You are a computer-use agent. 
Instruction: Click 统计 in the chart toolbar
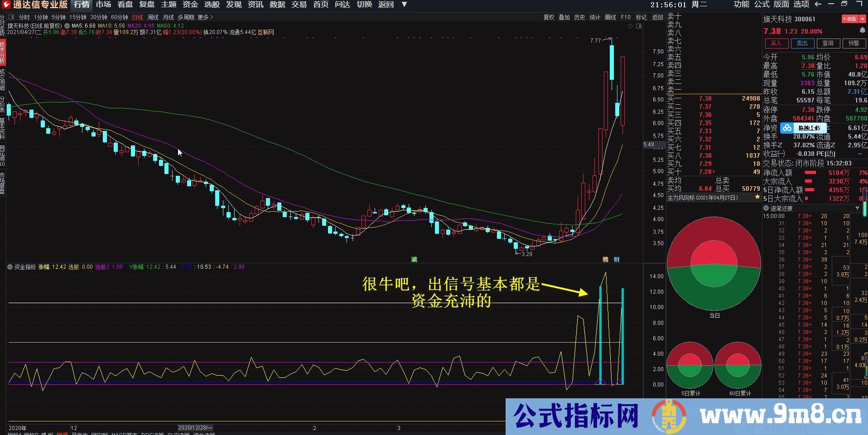[x=595, y=17]
